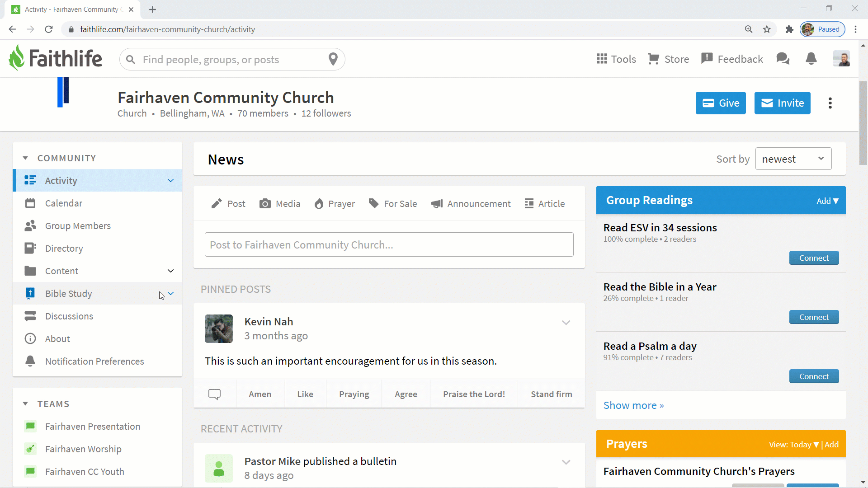This screenshot has height=488, width=868.
Task: Select the Announcement post type
Action: 471,204
